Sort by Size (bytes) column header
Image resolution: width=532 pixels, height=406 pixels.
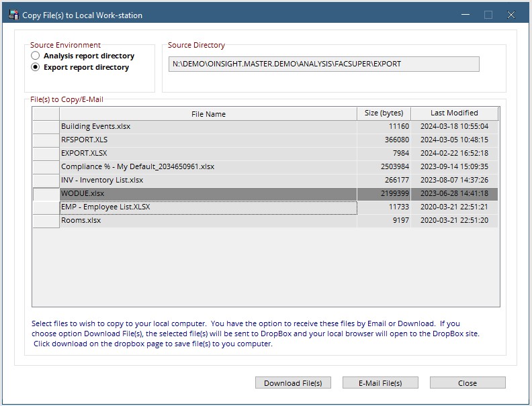384,113
